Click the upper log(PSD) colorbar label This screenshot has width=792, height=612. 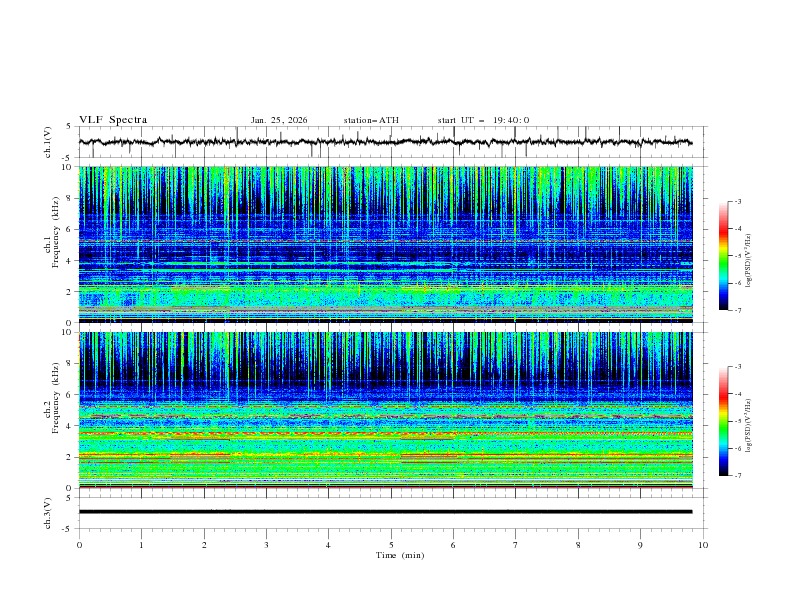click(x=749, y=261)
